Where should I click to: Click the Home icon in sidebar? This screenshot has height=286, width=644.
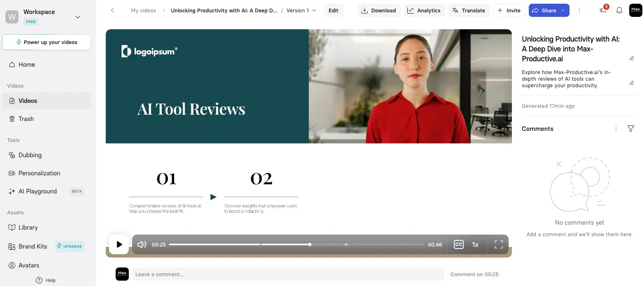(12, 65)
